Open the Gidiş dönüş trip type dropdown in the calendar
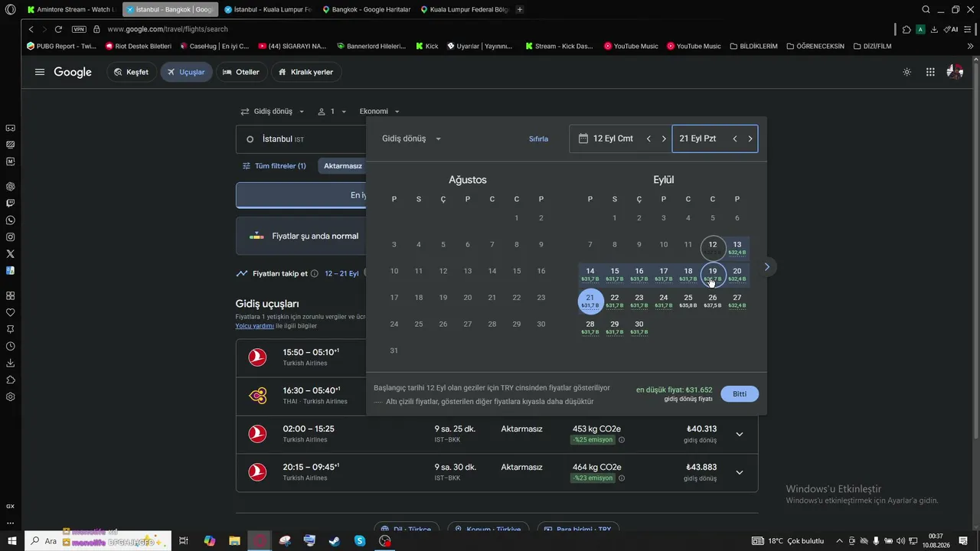The height and width of the screenshot is (551, 980). click(412, 139)
